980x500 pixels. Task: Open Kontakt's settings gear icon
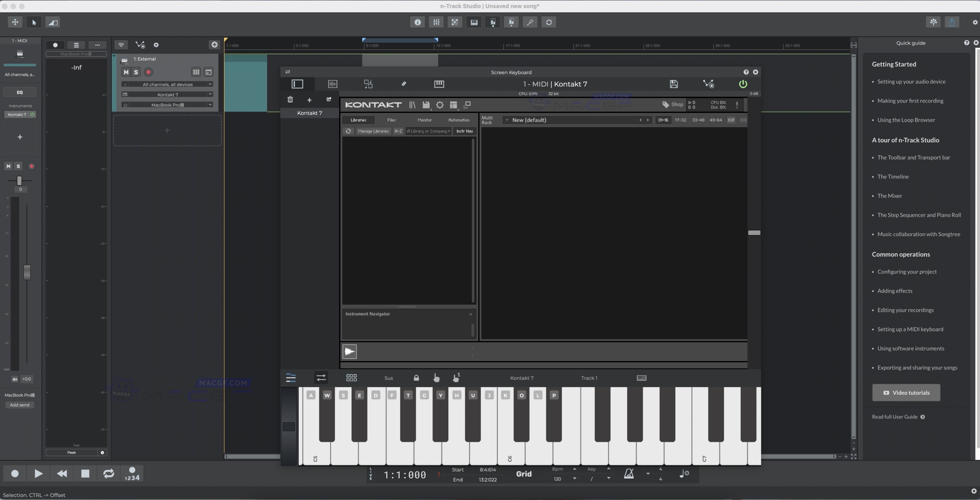point(439,105)
